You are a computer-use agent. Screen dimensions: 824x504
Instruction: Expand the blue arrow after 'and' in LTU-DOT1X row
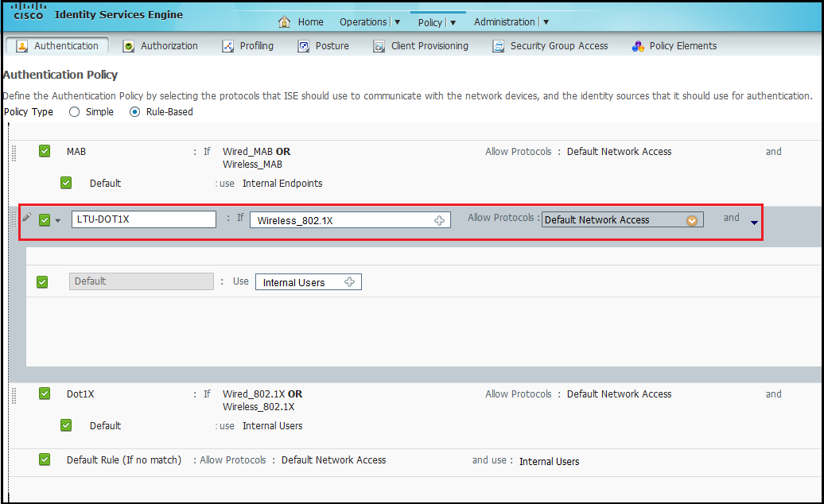[754, 223]
